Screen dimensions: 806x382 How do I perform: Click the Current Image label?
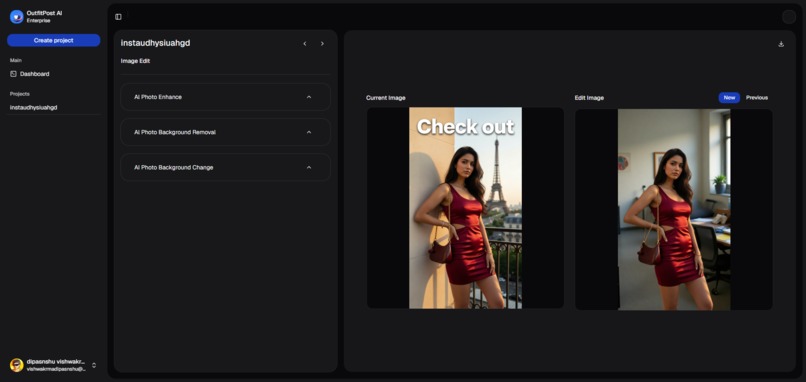click(x=386, y=98)
